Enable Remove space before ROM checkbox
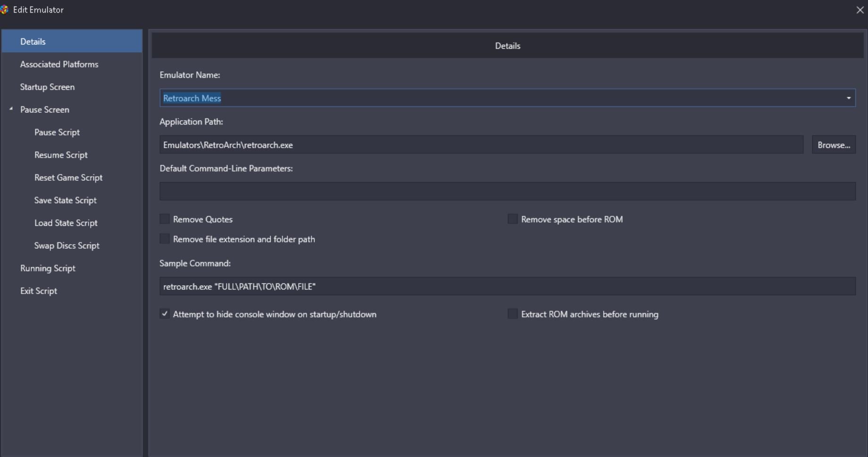The height and width of the screenshot is (457, 868). (x=513, y=219)
